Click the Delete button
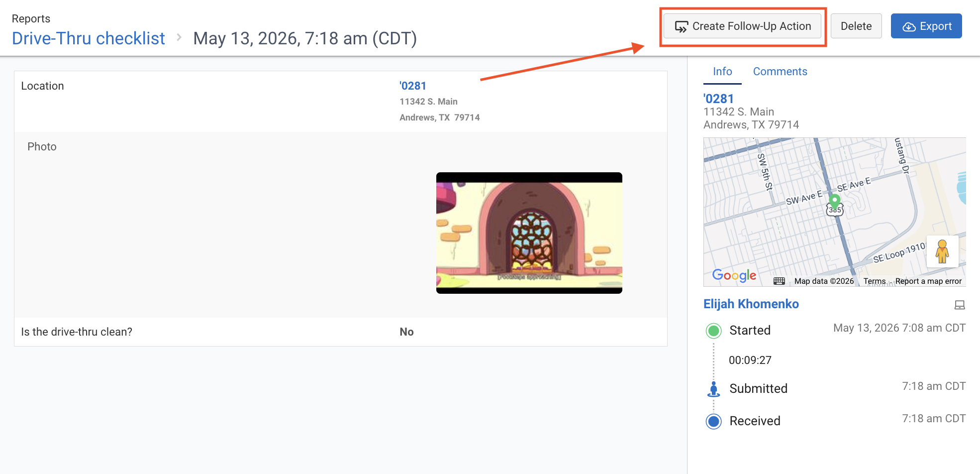This screenshot has height=474, width=980. tap(856, 26)
